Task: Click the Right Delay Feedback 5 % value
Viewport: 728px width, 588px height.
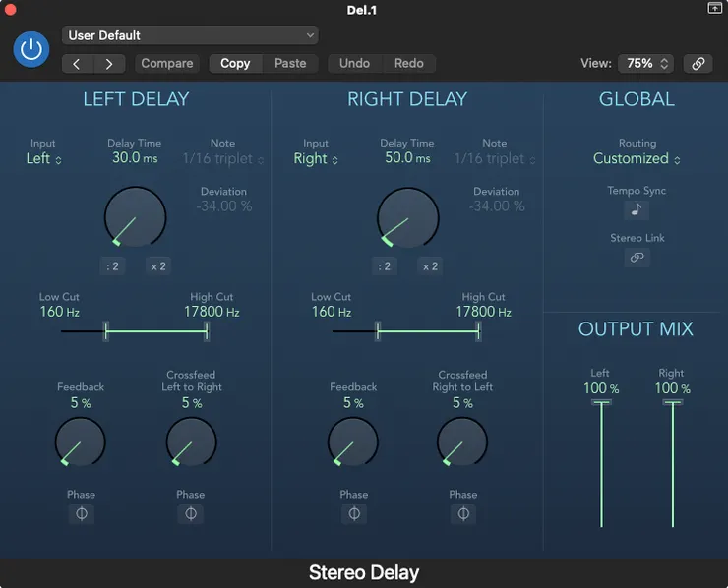Action: [353, 403]
